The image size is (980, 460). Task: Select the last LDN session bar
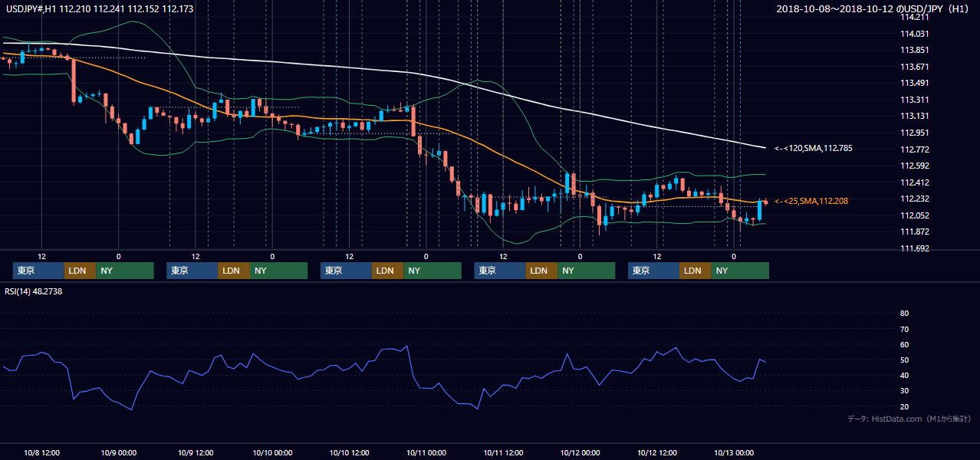(x=696, y=271)
